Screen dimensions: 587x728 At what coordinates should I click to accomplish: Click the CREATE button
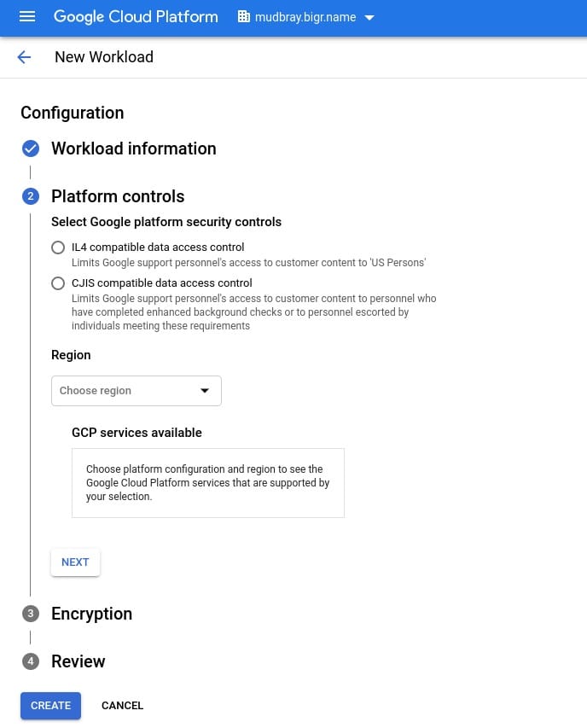coord(50,706)
